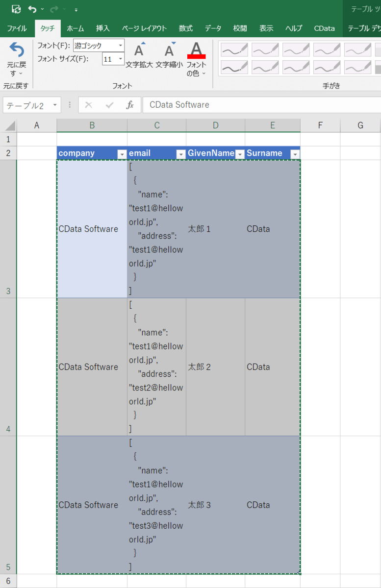The image size is (381, 588).
Task: Open the Undo history dropdown in the quick access toolbar
Action: 42,9
